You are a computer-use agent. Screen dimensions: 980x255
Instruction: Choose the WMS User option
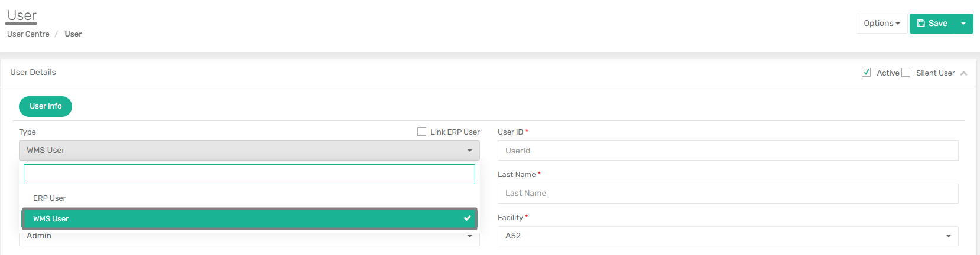pos(249,218)
